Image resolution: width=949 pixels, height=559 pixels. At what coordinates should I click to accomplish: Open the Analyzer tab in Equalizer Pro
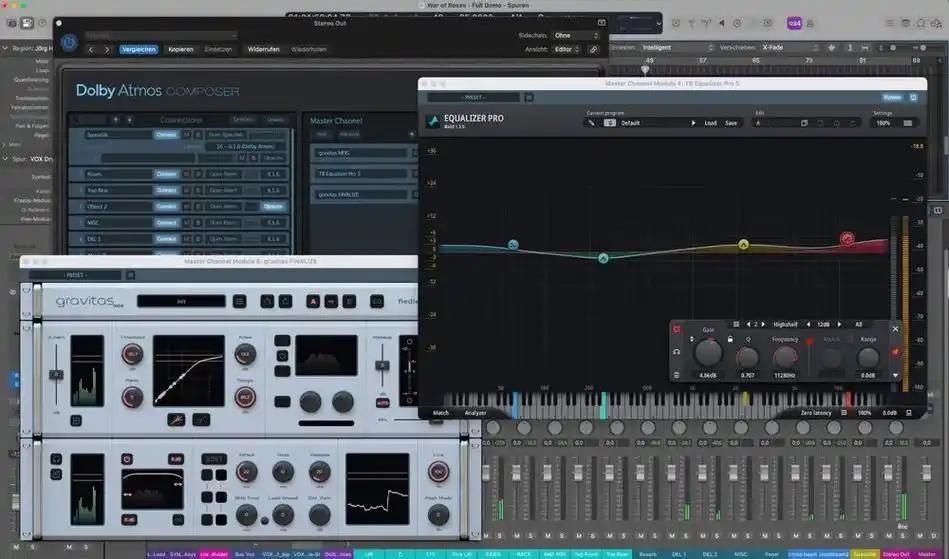point(475,412)
